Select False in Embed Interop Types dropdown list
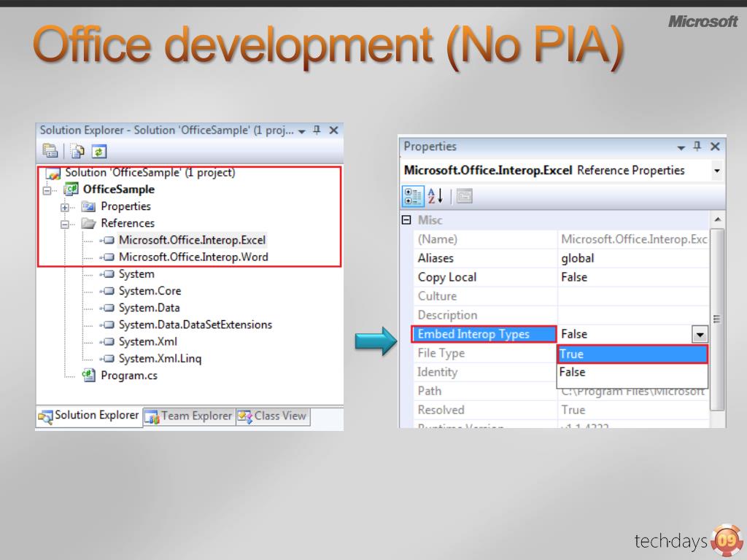 point(632,372)
